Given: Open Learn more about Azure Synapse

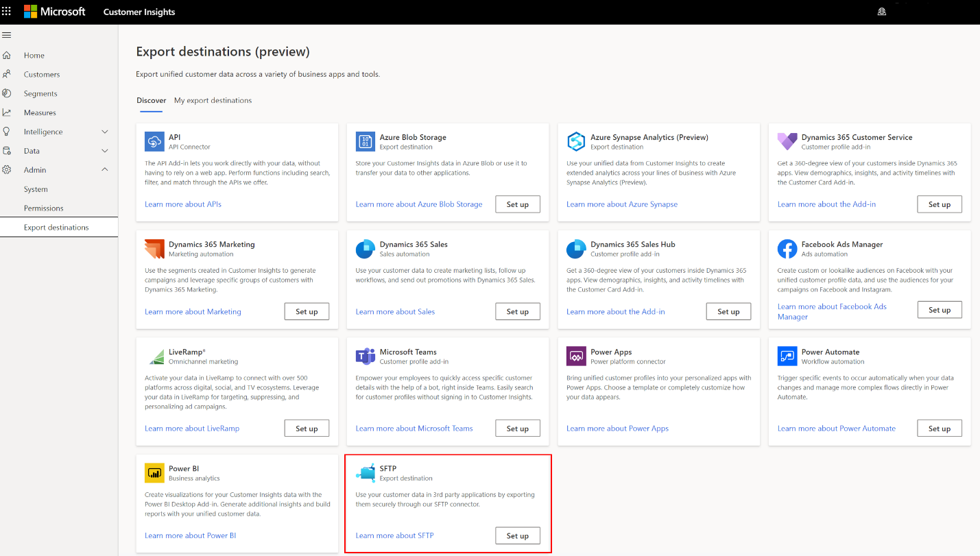Looking at the screenshot, I should [622, 204].
